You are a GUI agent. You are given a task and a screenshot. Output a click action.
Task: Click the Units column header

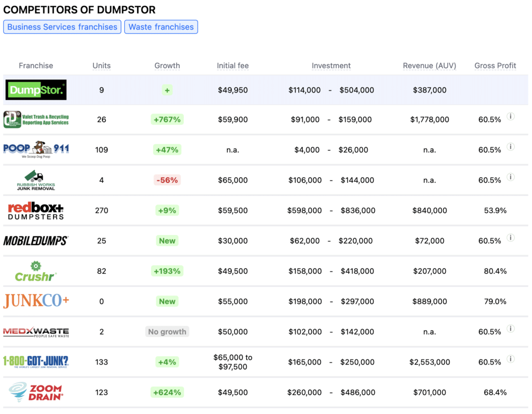[x=101, y=65]
